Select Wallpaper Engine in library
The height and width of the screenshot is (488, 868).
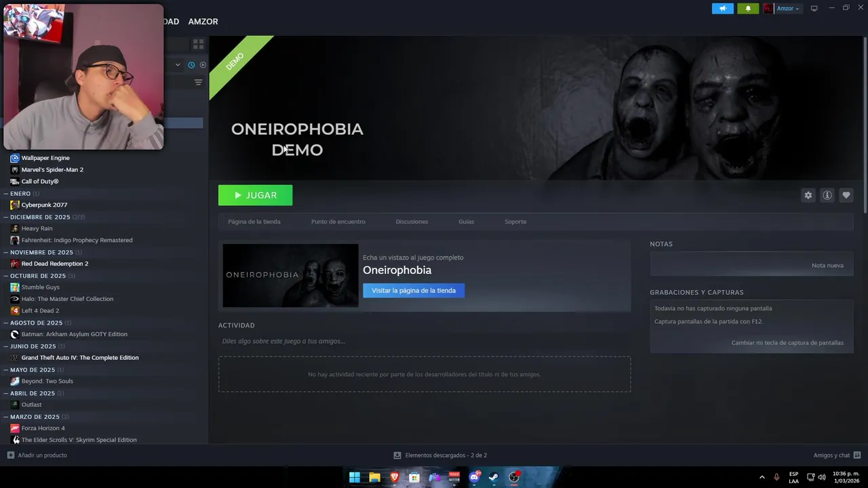point(45,158)
